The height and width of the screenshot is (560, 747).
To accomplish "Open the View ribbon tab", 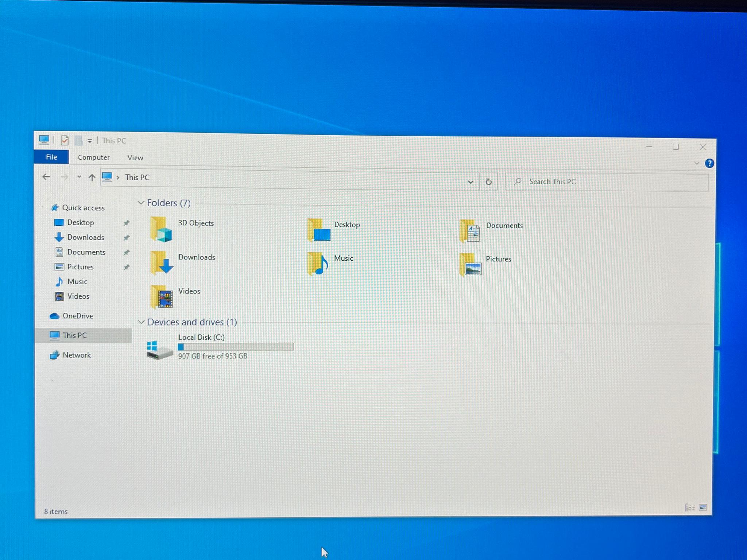I will tap(135, 157).
